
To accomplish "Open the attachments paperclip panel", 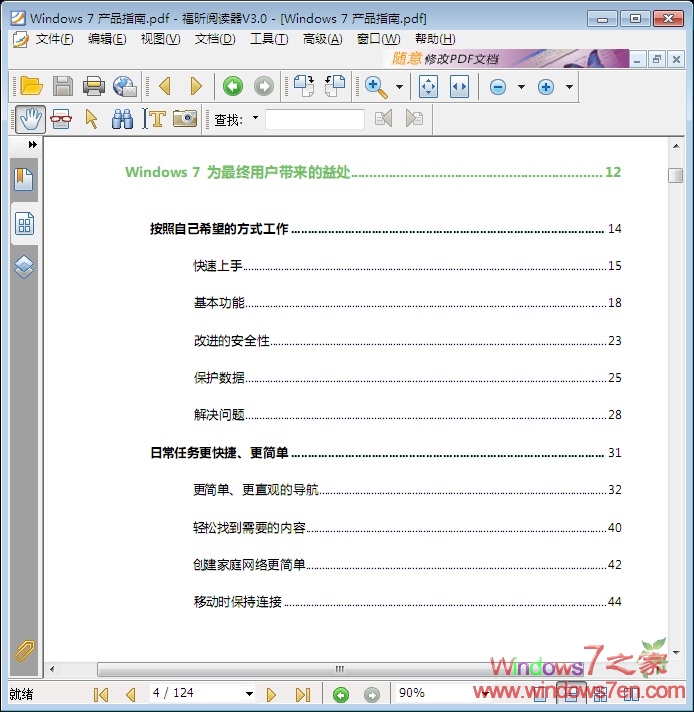I will 24,651.
